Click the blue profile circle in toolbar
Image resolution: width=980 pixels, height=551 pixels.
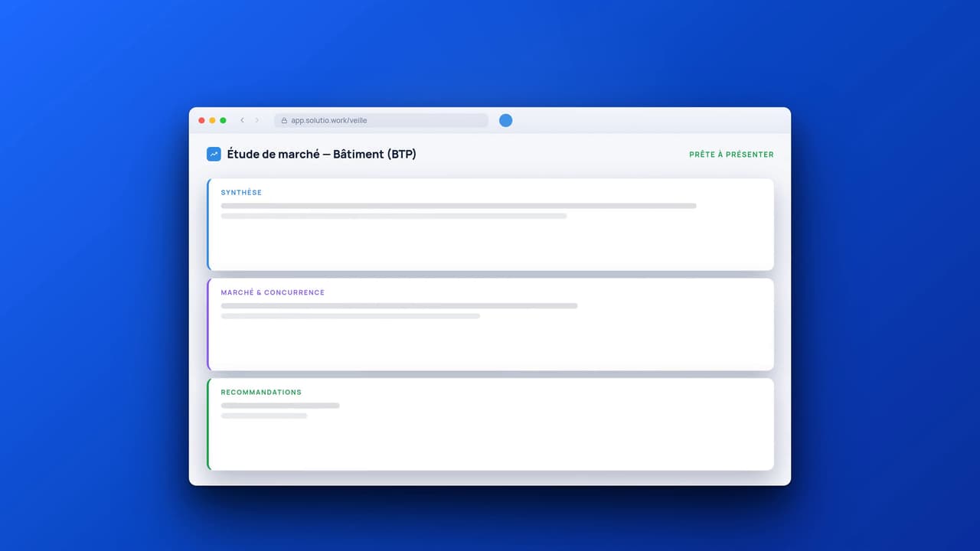point(505,120)
